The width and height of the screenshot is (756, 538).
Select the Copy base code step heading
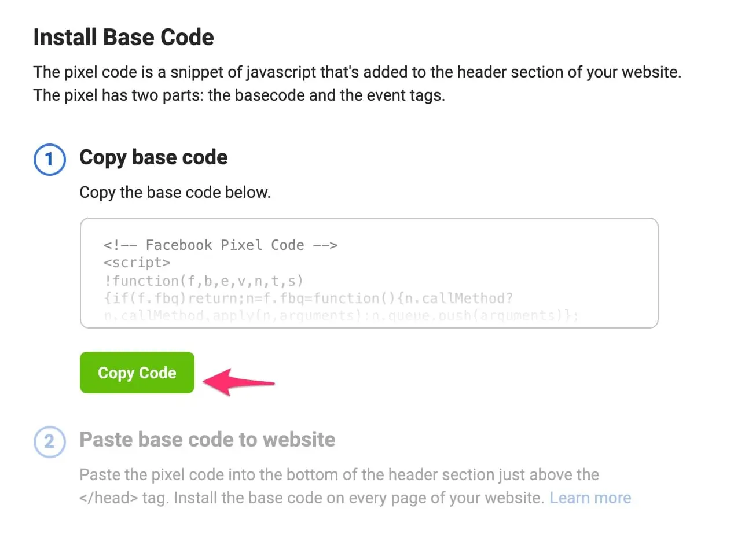[153, 157]
